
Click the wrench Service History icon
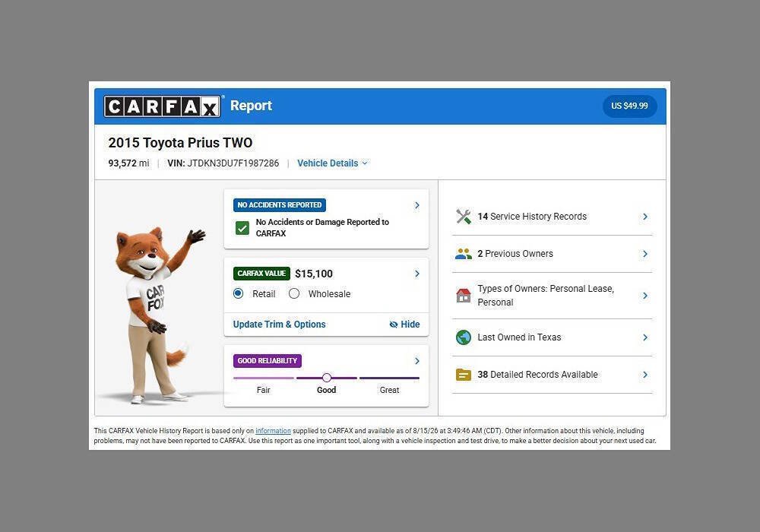point(464,217)
